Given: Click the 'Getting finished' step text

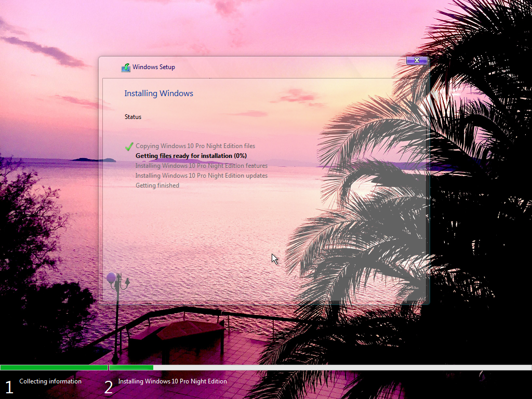Looking at the screenshot, I should [x=157, y=185].
